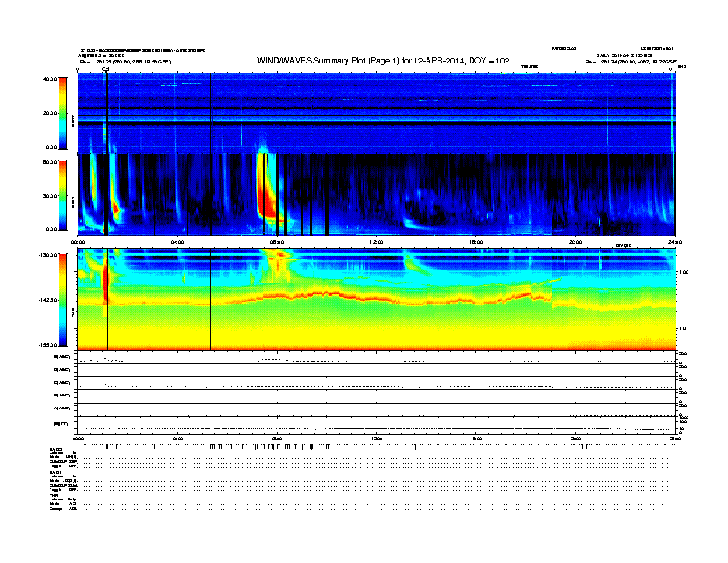Click the RAD1 color scale bar

(63, 196)
